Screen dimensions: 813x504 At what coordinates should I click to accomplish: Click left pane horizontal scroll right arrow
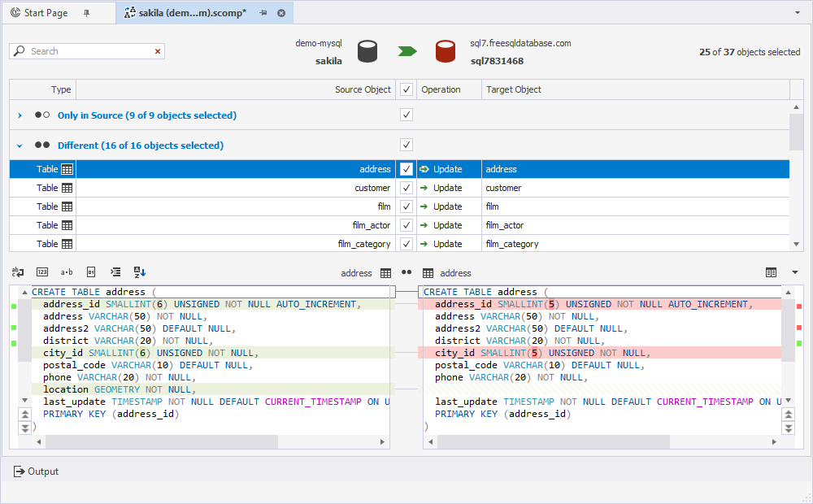coord(382,441)
